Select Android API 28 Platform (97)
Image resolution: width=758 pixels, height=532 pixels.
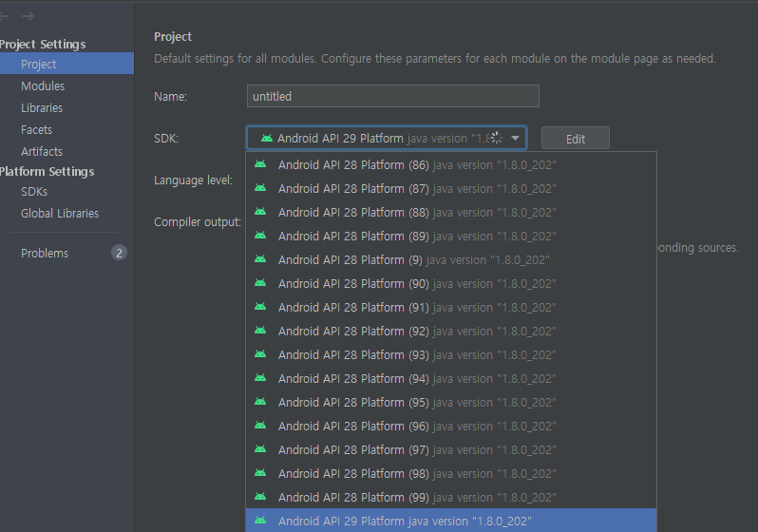coord(451,449)
